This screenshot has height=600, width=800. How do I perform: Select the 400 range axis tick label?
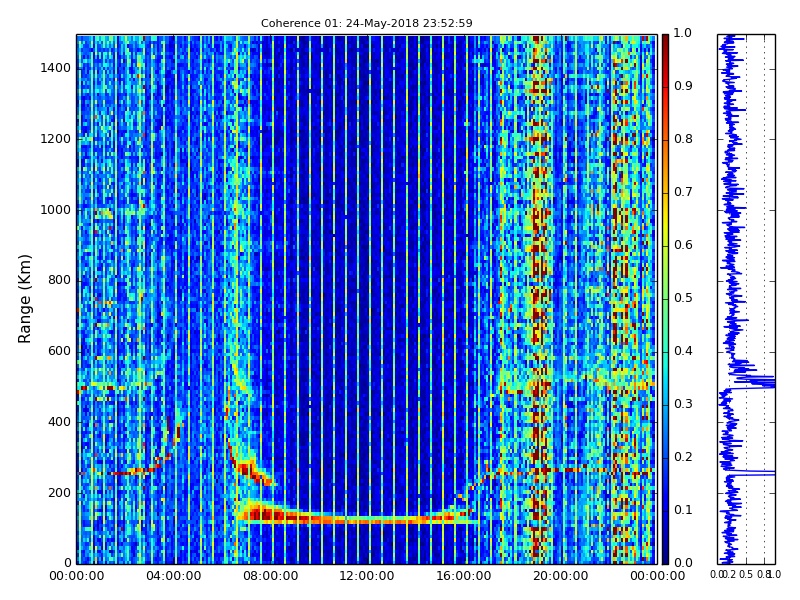pyautogui.click(x=60, y=422)
